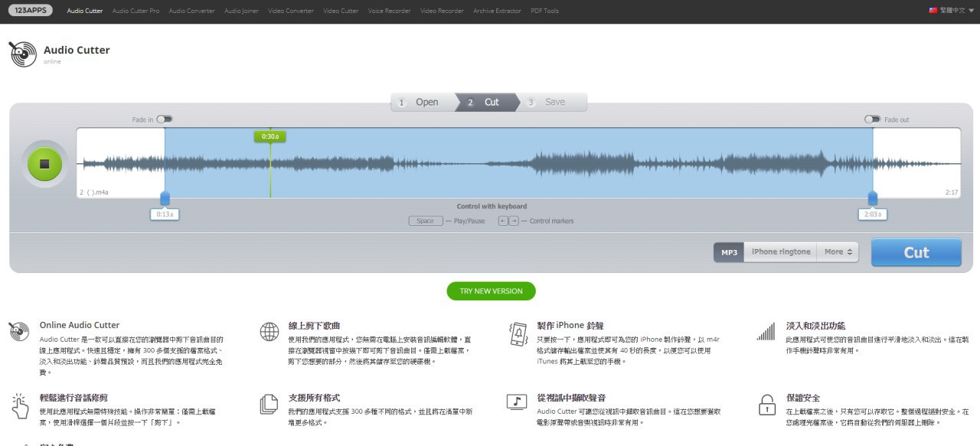Go to the Audio Cutter menu item
Screen dimensions: 980x446
tap(85, 11)
